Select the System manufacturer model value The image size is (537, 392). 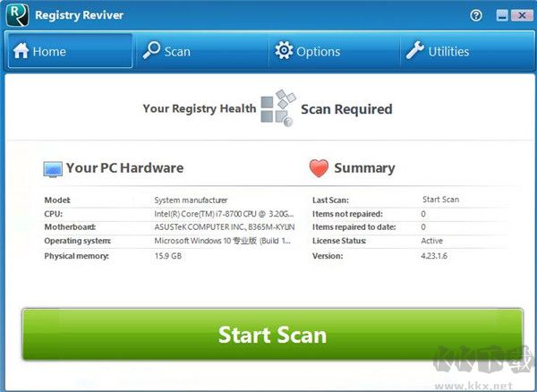(x=191, y=200)
